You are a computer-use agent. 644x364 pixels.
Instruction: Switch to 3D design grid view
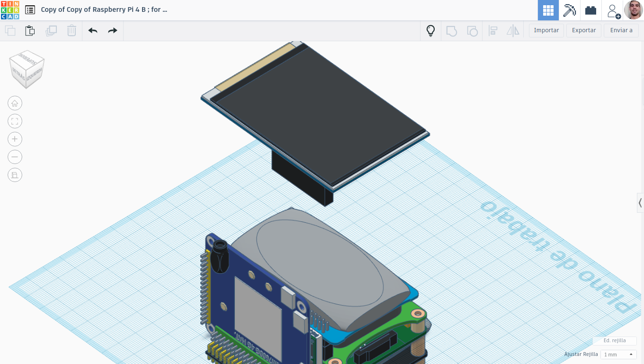[x=548, y=10]
